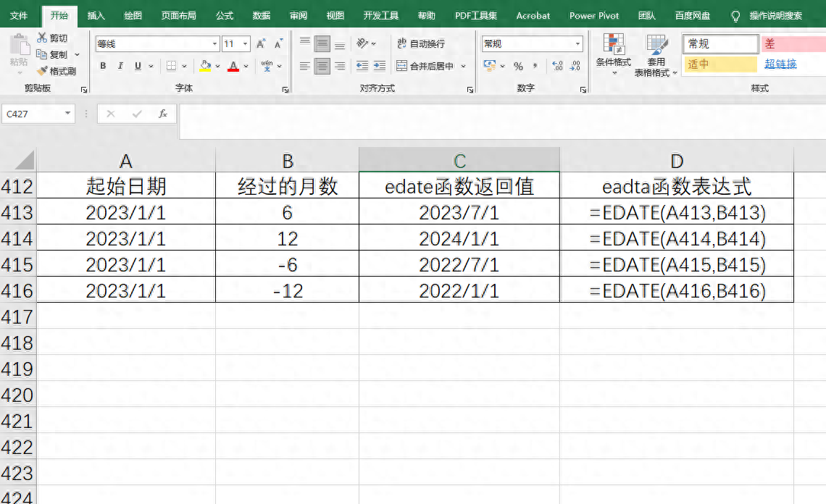Open font settings dialog launcher
The image size is (826, 504).
(x=285, y=90)
